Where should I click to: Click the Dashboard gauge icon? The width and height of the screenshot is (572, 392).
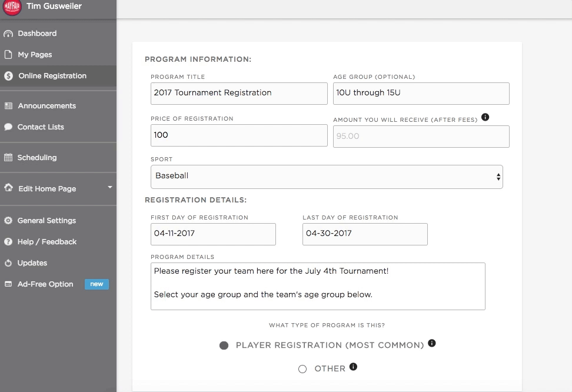pyautogui.click(x=8, y=34)
